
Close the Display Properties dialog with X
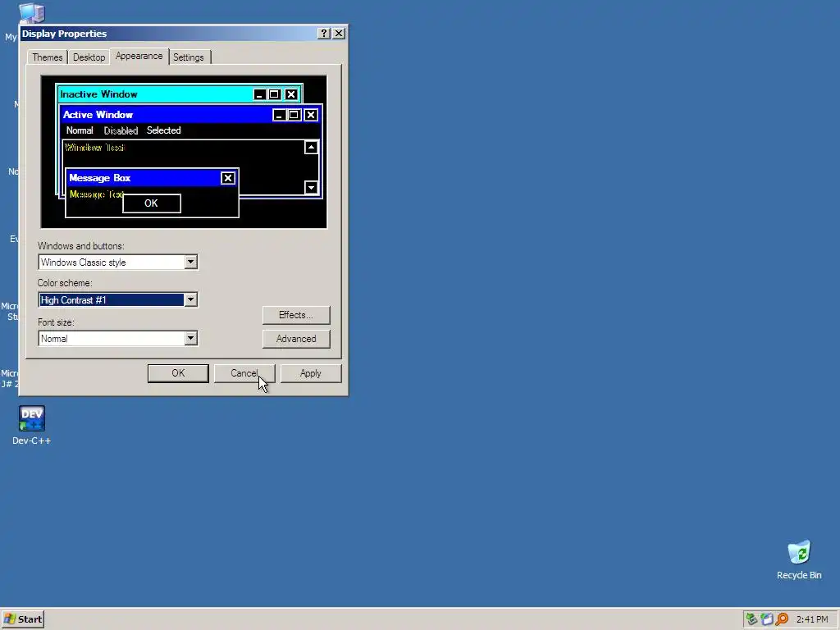click(339, 33)
